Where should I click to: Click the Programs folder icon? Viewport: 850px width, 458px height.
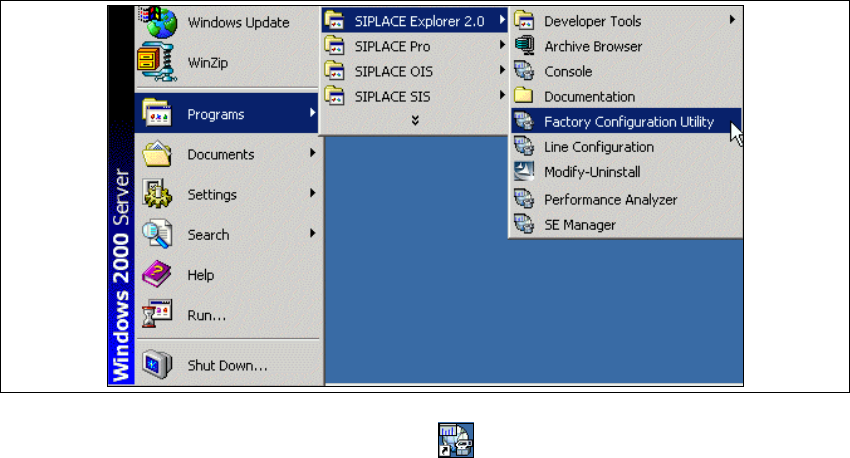click(157, 113)
